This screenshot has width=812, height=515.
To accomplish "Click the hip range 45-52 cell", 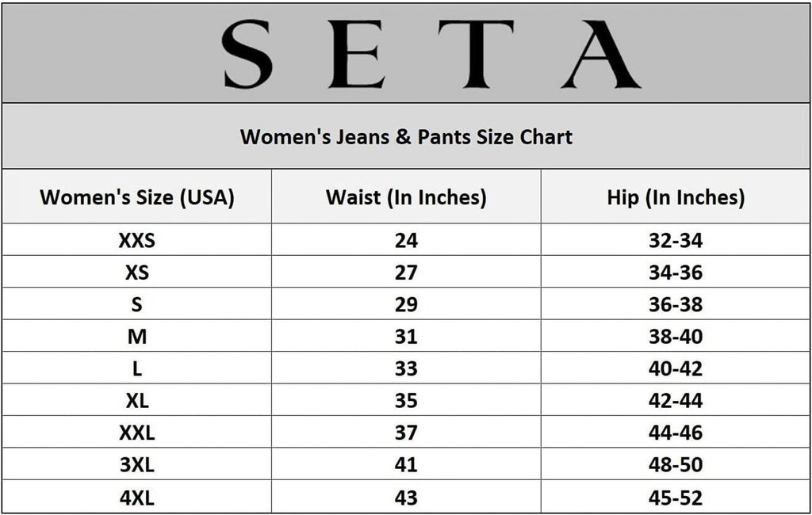I will (676, 498).
